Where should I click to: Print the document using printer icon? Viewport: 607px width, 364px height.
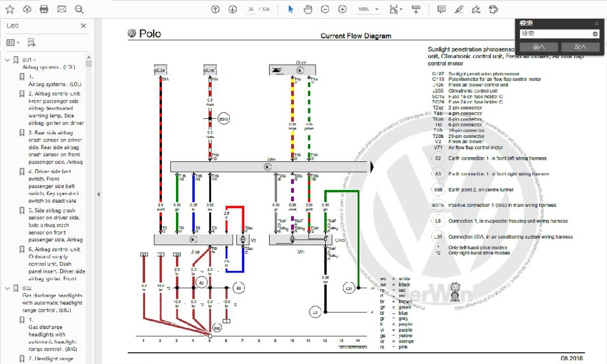44,9
